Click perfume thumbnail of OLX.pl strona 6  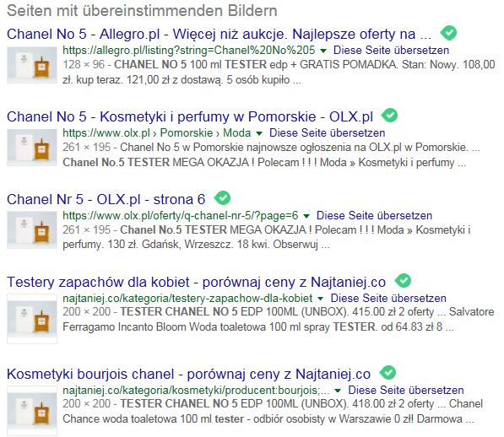(32, 230)
